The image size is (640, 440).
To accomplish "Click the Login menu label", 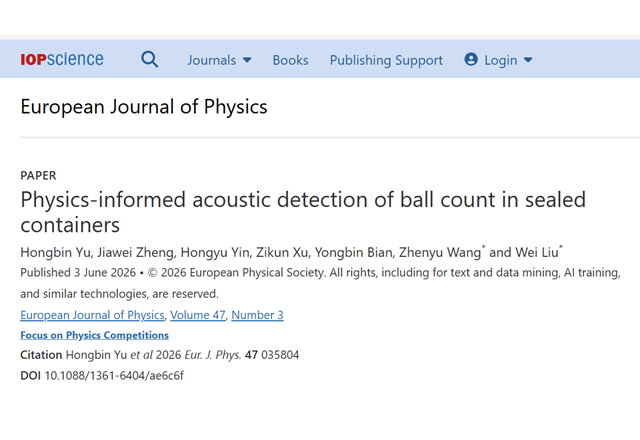I will [501, 60].
